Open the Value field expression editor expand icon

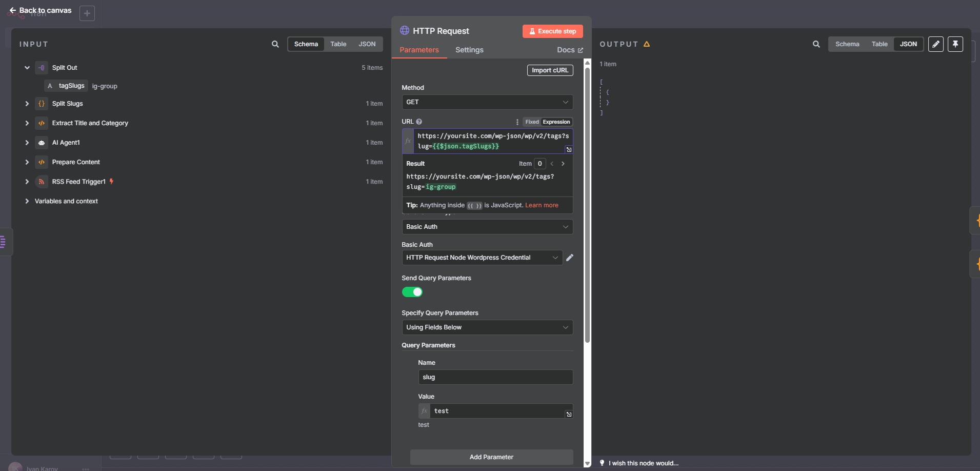click(x=569, y=415)
